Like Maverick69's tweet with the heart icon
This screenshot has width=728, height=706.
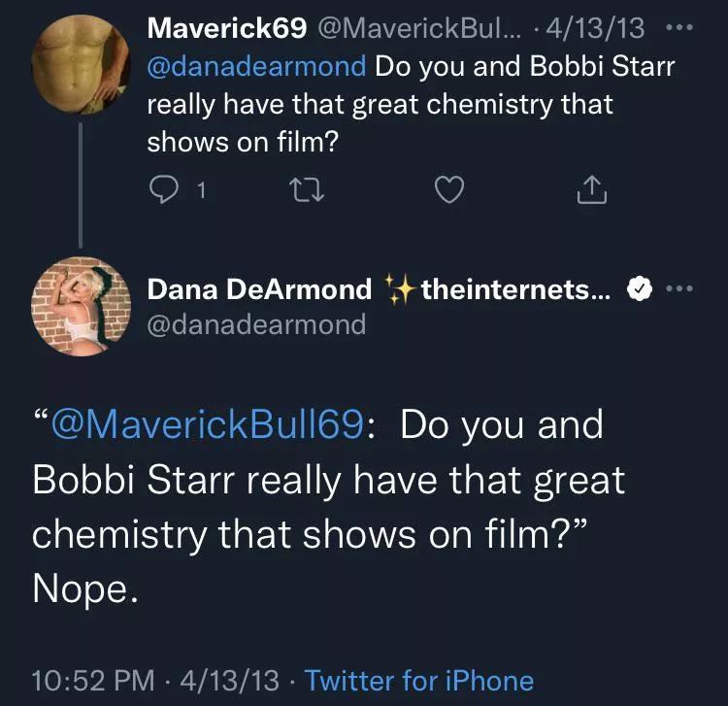447,191
